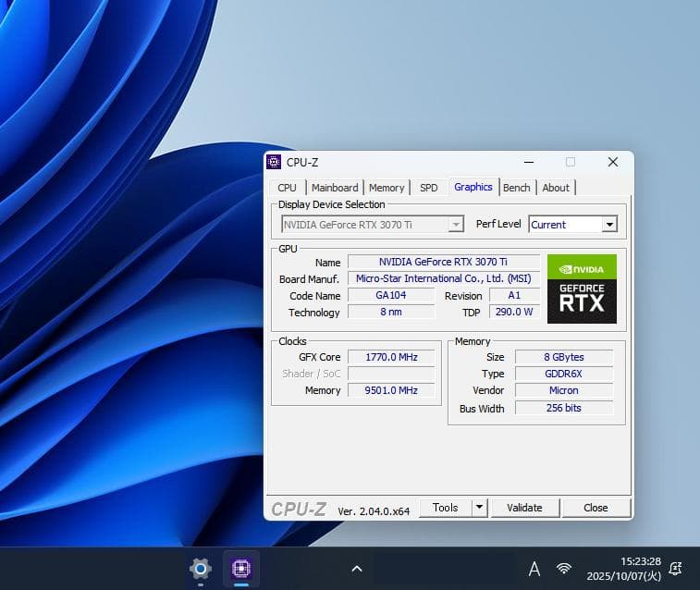Click the NVIDIA GeForce RTX logo image
Image resolution: width=700 pixels, height=590 pixels.
[582, 289]
